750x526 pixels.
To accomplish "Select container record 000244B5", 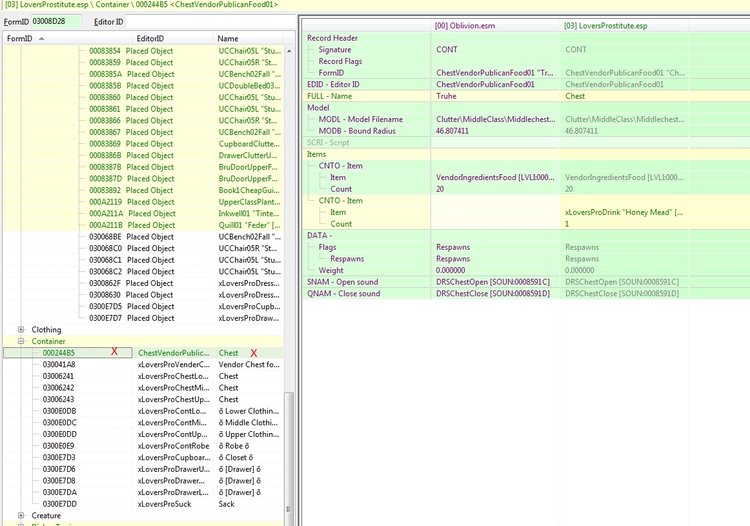I will pyautogui.click(x=143, y=353).
